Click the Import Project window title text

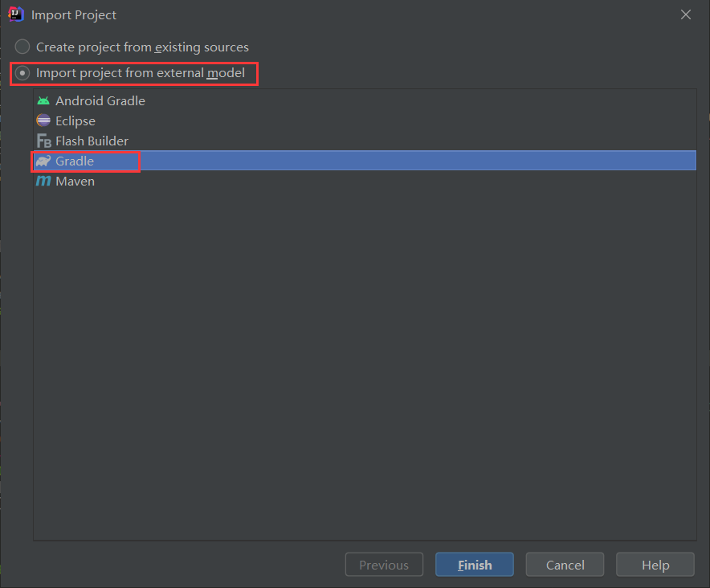coord(74,15)
